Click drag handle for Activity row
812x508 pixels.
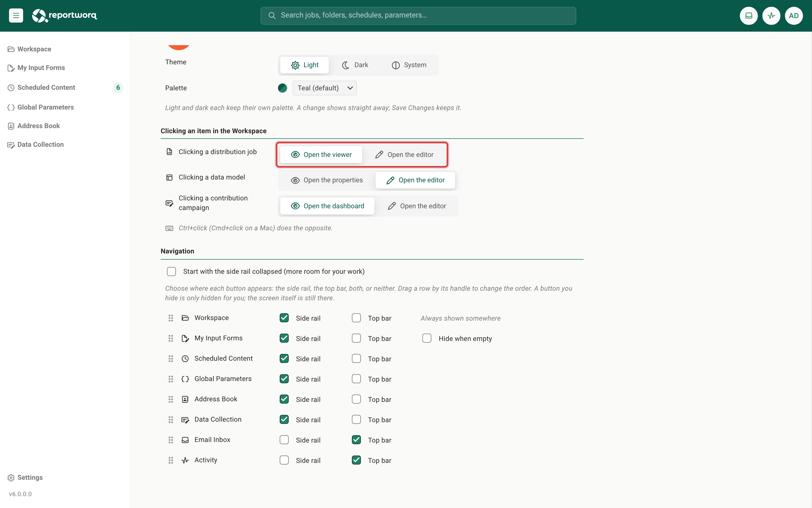pos(171,460)
